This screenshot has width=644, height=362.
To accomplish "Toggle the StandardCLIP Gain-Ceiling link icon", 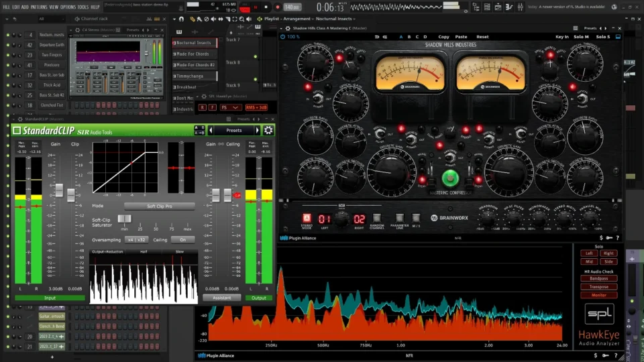I will (x=221, y=144).
